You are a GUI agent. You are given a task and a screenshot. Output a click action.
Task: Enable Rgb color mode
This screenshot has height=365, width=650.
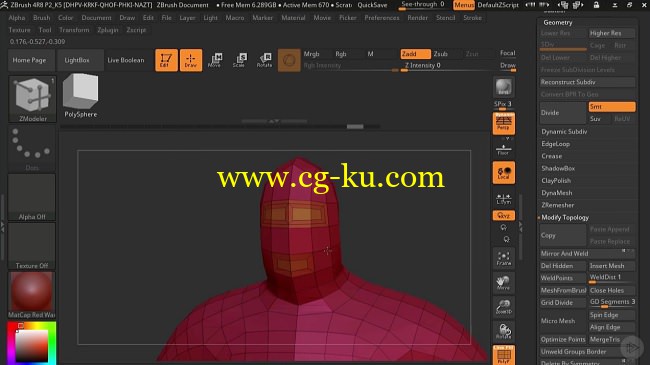(341, 54)
